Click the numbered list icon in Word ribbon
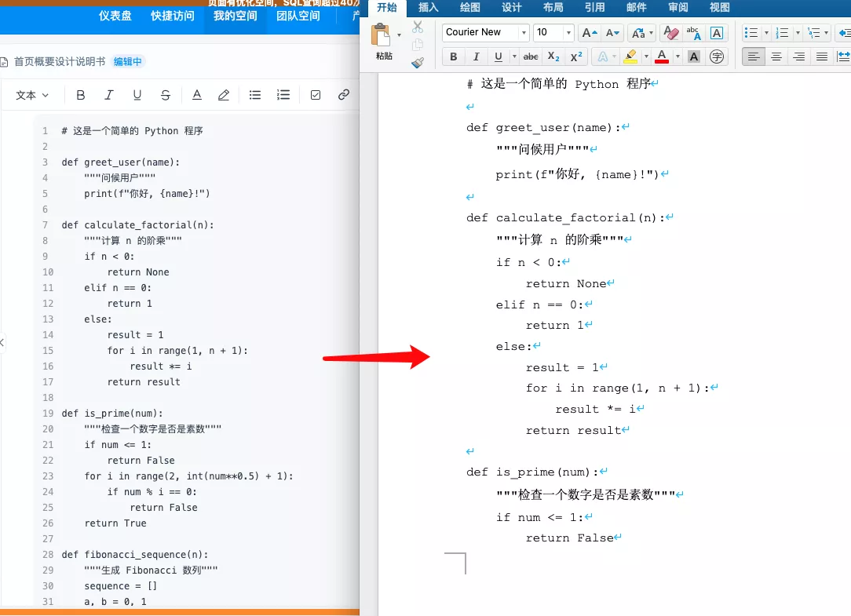Viewport: 851px width, 616px height. 782,32
